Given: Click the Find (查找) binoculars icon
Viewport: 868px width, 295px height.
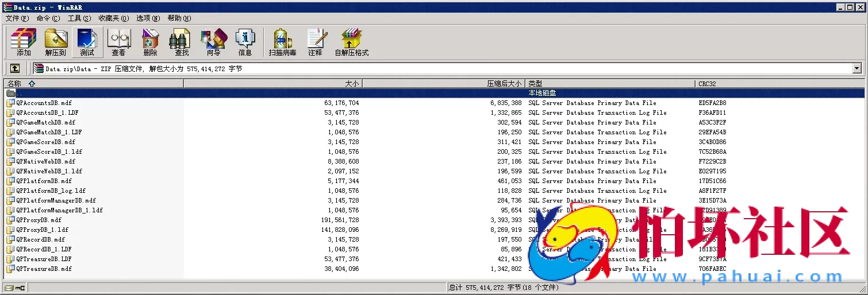Looking at the screenshot, I should pyautogui.click(x=182, y=42).
